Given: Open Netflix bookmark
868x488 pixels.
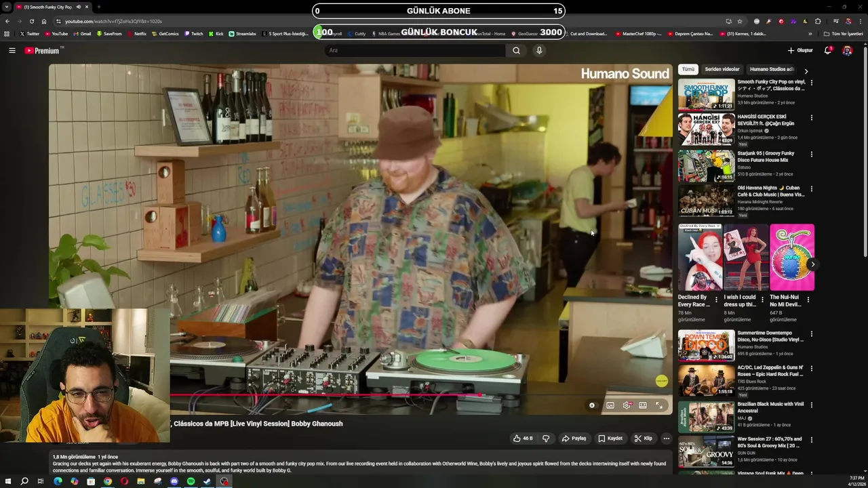Looking at the screenshot, I should 136,33.
